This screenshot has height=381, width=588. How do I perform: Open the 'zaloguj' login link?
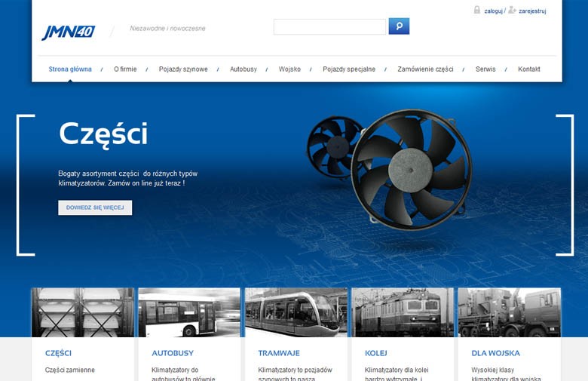point(493,11)
